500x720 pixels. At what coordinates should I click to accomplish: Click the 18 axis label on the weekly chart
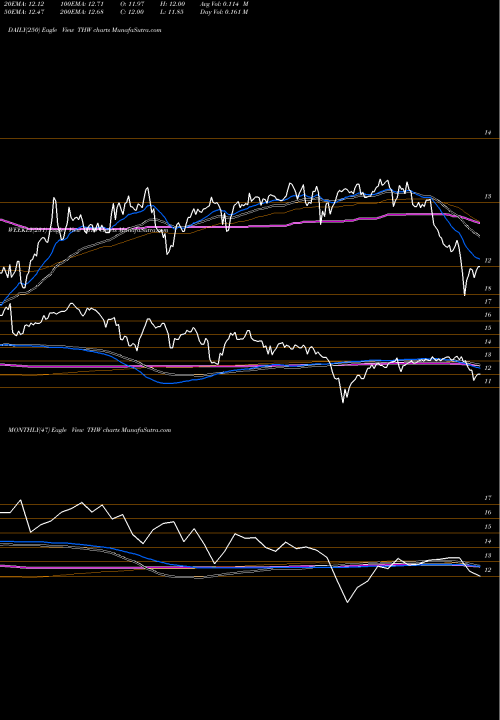pyautogui.click(x=488, y=289)
